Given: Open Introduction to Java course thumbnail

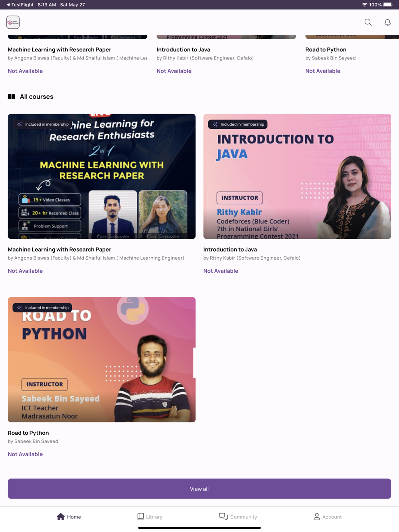Looking at the screenshot, I should [297, 176].
